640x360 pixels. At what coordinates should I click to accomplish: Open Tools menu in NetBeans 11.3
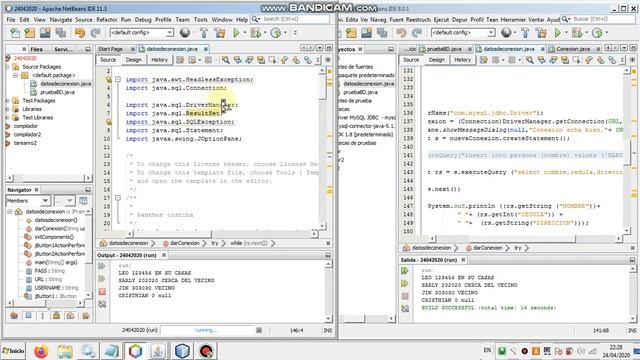coord(200,19)
